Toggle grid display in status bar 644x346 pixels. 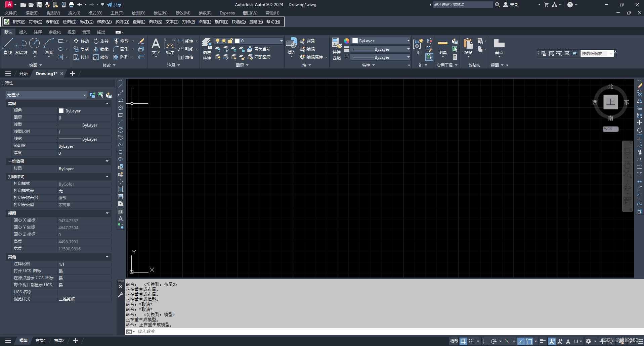pos(463,341)
